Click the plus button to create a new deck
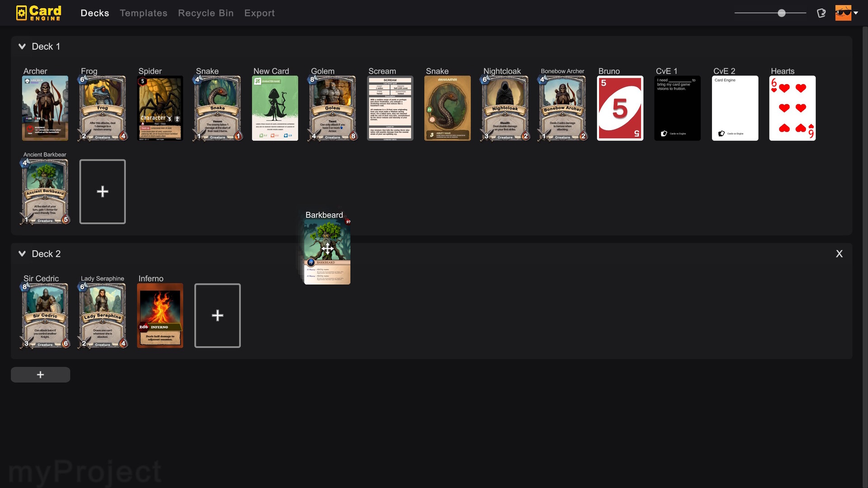868x488 pixels. [x=40, y=374]
